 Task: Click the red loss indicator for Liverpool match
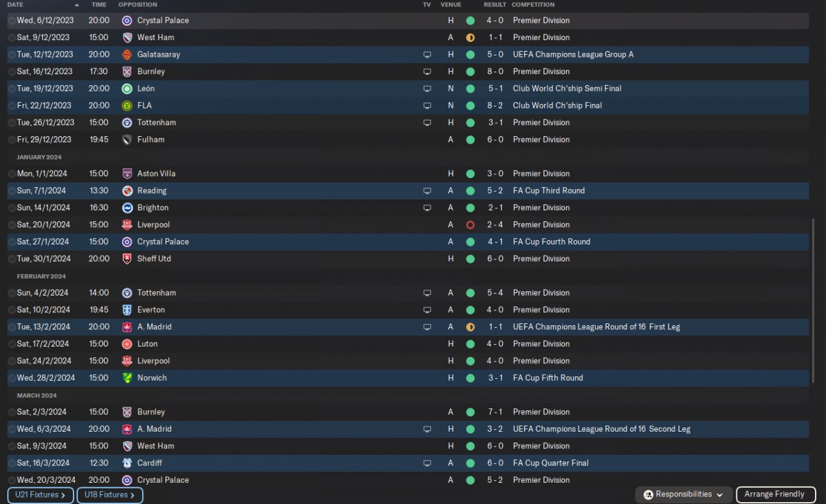[470, 225]
